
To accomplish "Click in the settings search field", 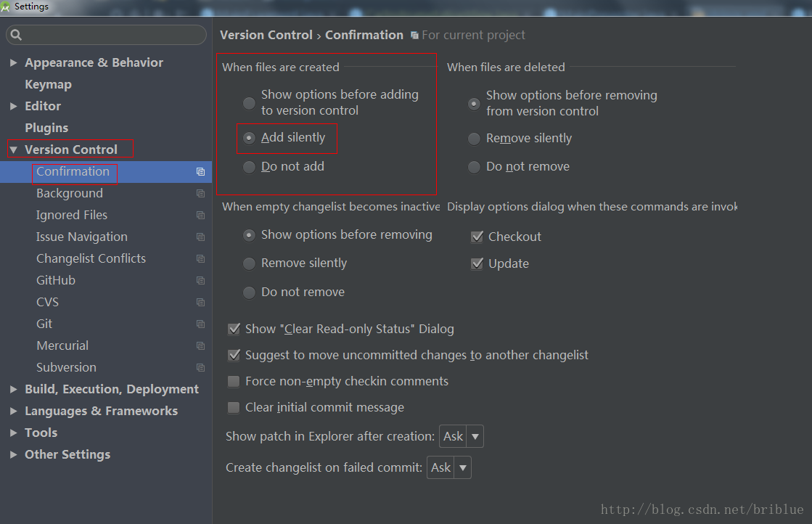I will (x=106, y=35).
